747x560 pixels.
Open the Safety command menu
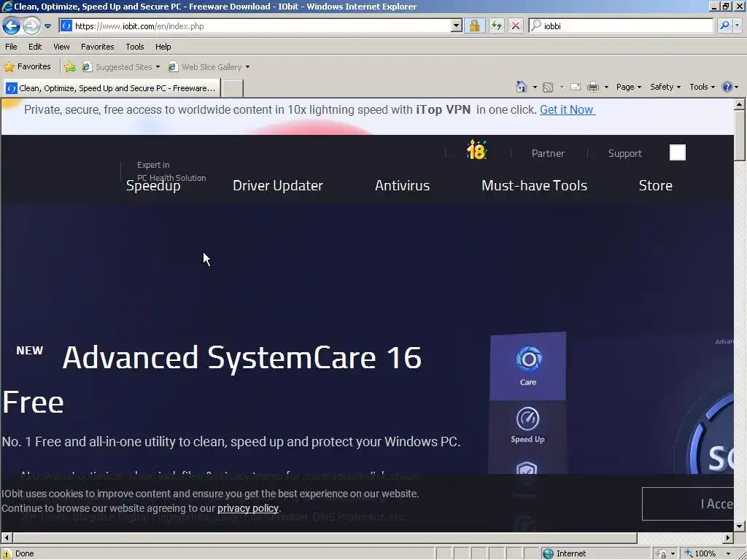665,87
